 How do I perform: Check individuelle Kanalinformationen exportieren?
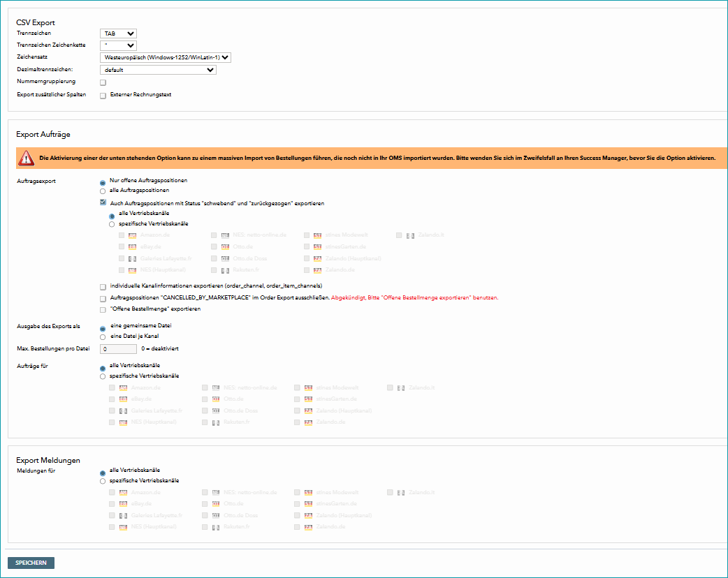[x=103, y=287]
